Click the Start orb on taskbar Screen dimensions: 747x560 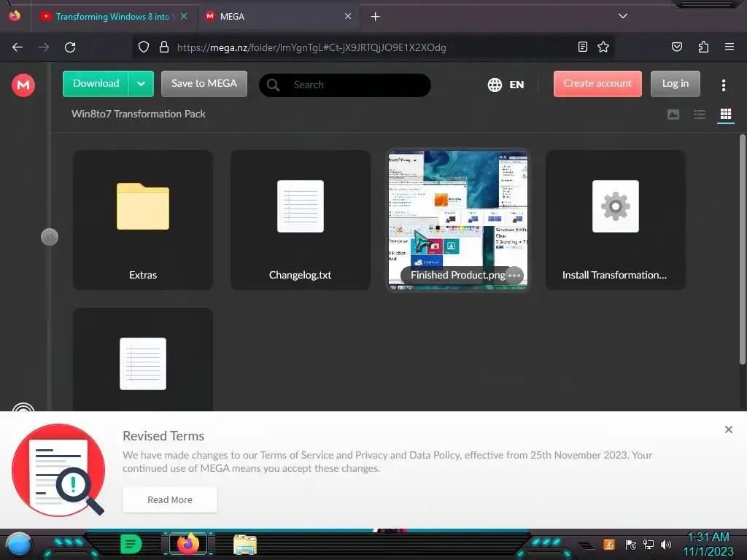(x=19, y=544)
